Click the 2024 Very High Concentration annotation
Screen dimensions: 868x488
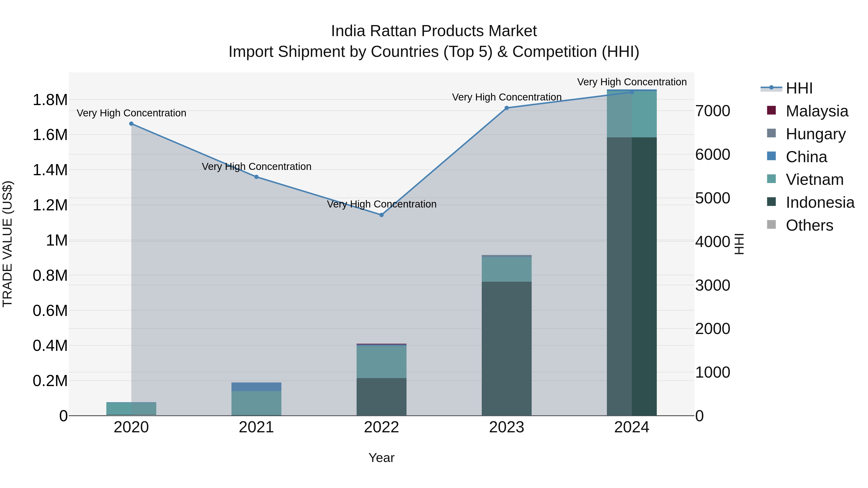[632, 82]
